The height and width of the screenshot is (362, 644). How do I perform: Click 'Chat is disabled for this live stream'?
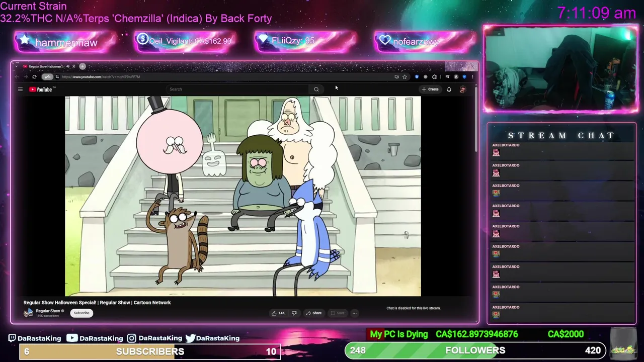413,308
